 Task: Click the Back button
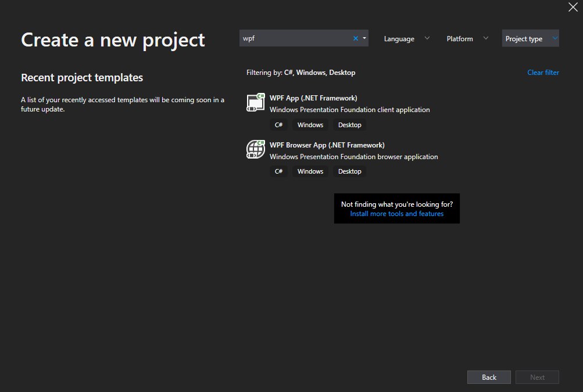(x=489, y=377)
